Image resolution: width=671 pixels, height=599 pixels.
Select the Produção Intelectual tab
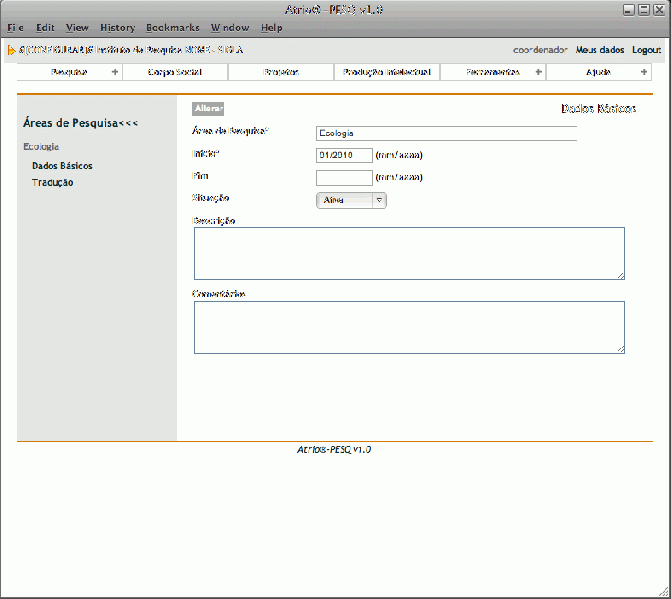[x=387, y=72]
